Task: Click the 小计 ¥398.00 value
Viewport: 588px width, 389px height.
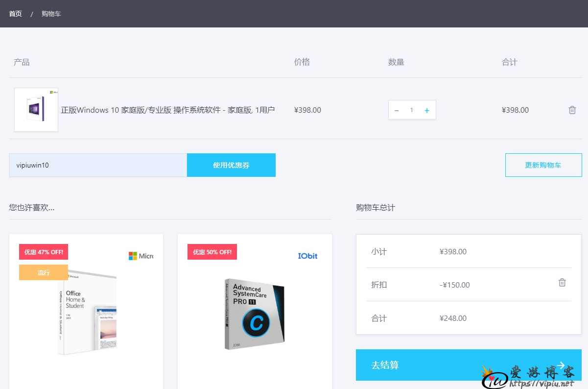Action: [453, 252]
